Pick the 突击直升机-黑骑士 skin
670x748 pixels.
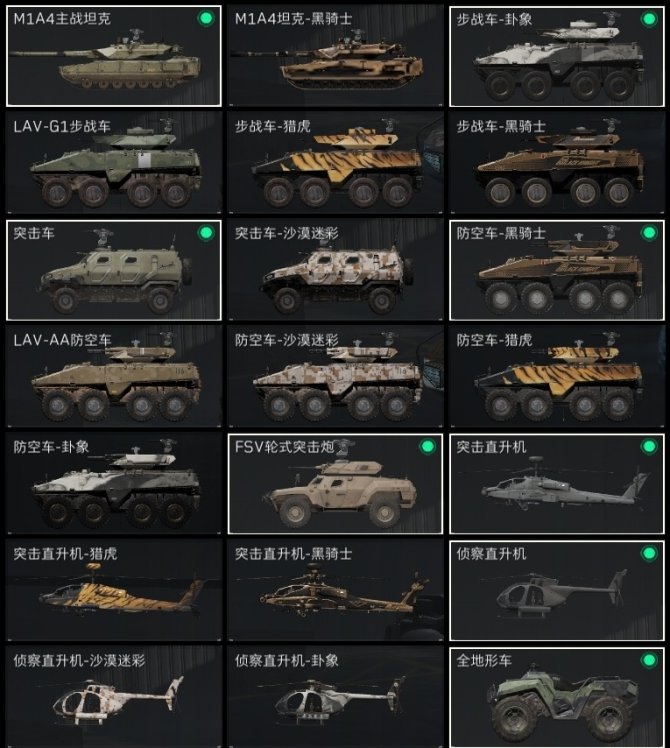click(x=335, y=591)
